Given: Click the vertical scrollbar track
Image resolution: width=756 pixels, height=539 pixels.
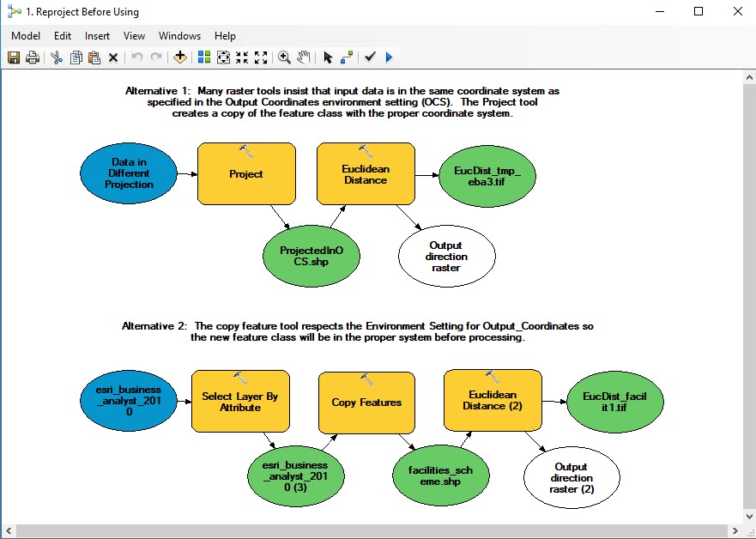Looking at the screenshot, I should pos(749,296).
